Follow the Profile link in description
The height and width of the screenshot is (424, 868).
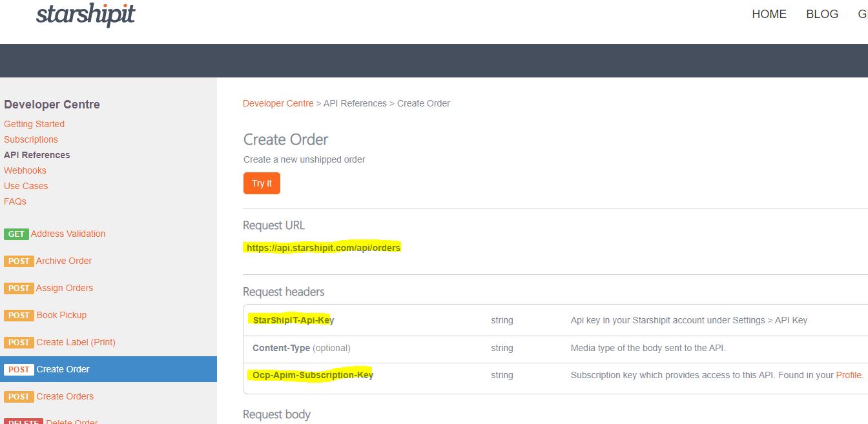coord(849,375)
